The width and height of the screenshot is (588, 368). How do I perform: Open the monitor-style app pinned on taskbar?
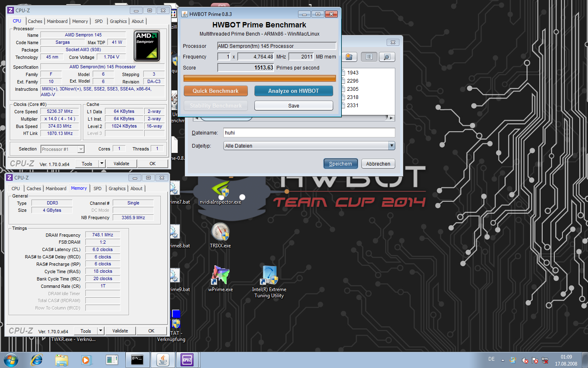point(111,360)
